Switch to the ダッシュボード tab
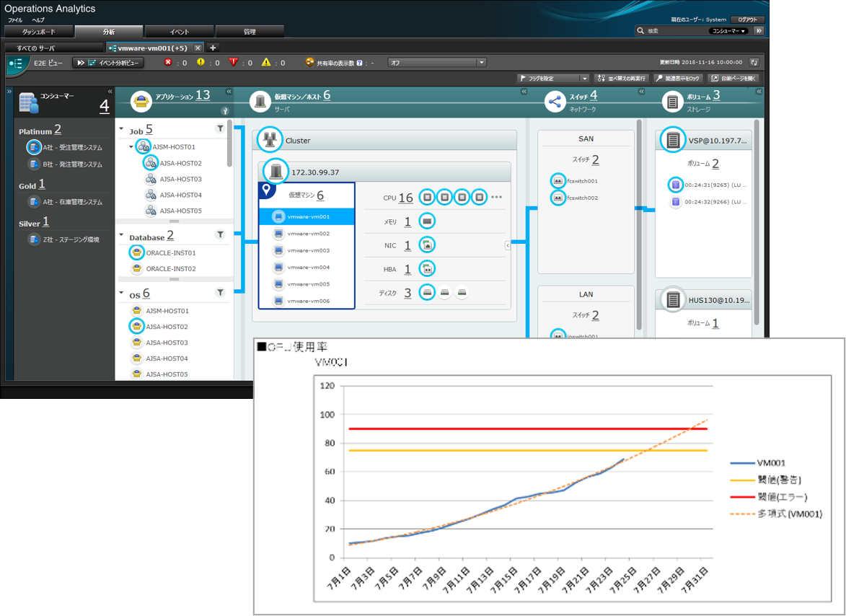 [x=38, y=32]
